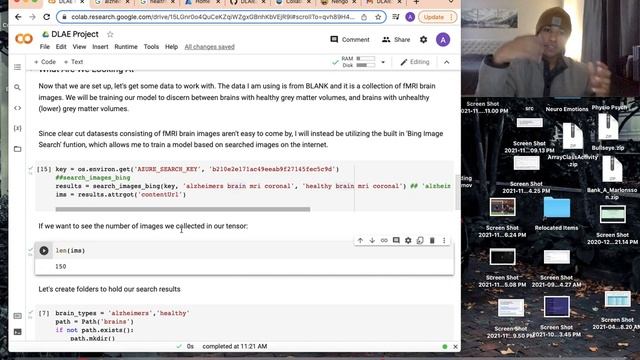Delete the selected cell

[432, 240]
